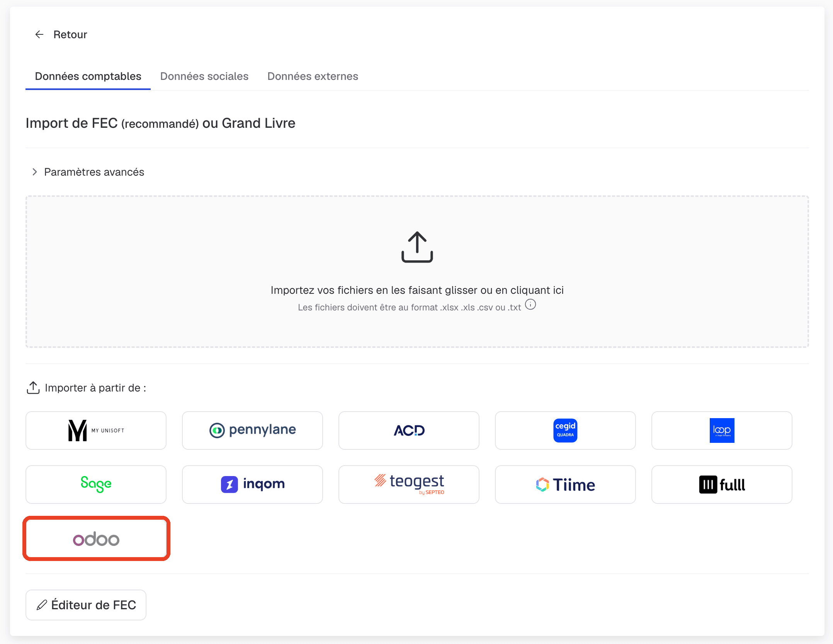This screenshot has width=833, height=644.
Task: Click the accepted file formats hint text
Action: 409,307
